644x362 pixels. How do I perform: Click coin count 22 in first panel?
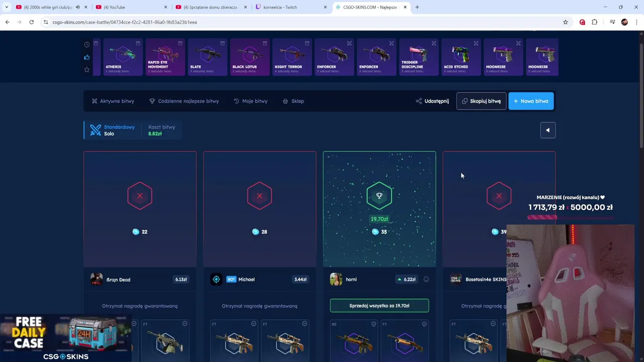pos(140,232)
